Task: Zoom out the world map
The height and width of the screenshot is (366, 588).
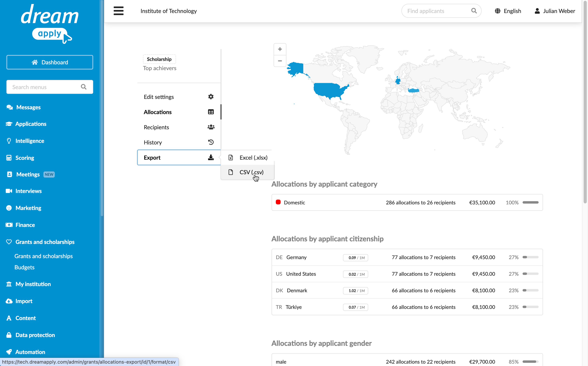Action: point(280,61)
